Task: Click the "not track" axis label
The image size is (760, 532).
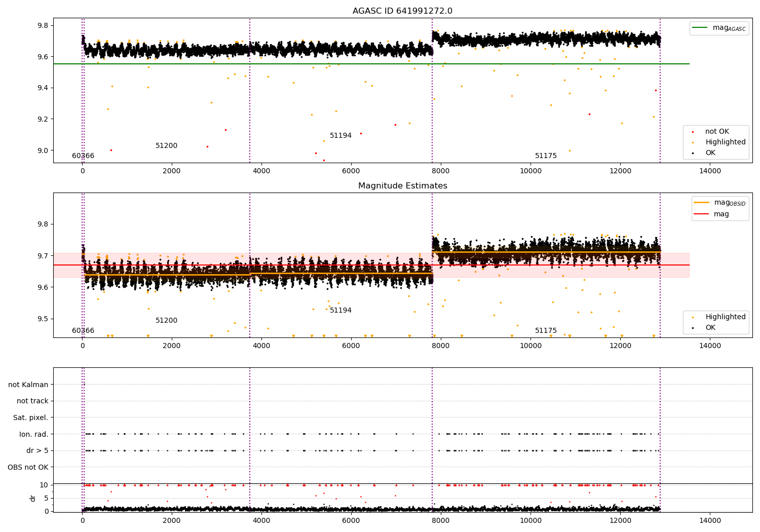Action: [32, 401]
